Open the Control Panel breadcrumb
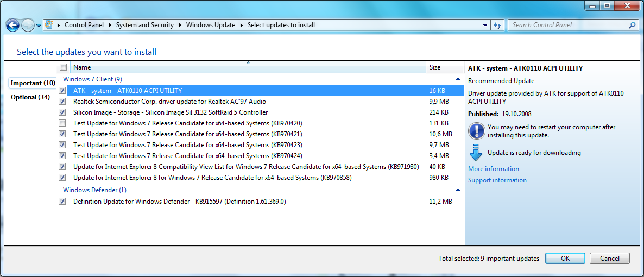Image resolution: width=644 pixels, height=277 pixels. 84,25
